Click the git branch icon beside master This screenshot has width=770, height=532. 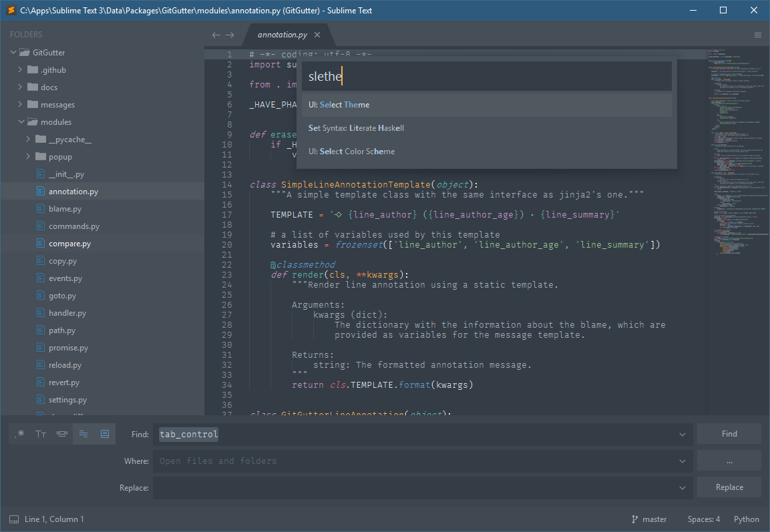click(x=635, y=519)
